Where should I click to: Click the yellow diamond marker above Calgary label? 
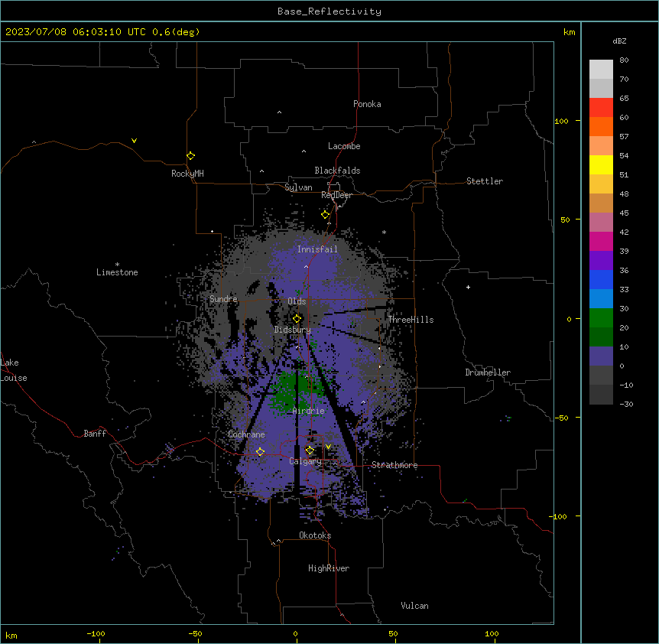click(x=310, y=450)
